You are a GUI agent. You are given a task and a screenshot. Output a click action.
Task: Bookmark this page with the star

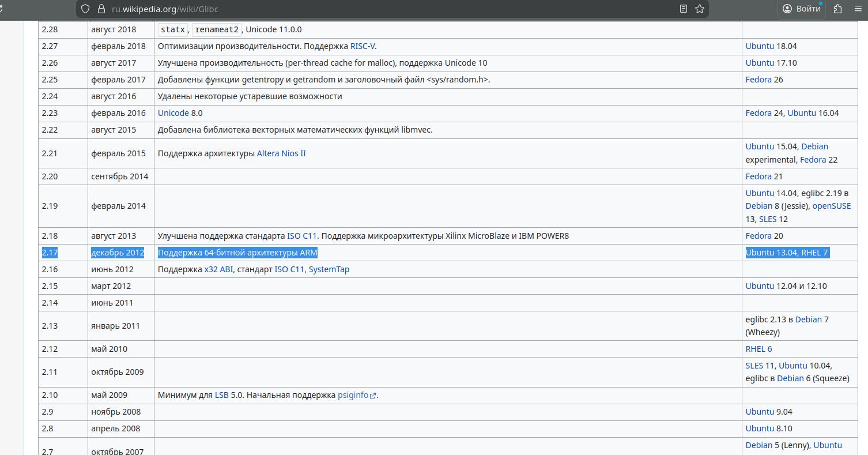(700, 9)
